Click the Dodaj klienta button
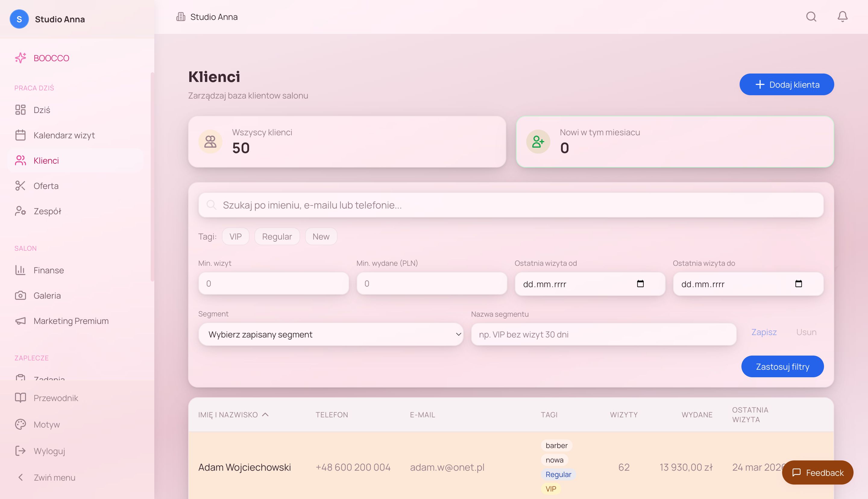Screen dimensions: 868x499 pos(786,84)
